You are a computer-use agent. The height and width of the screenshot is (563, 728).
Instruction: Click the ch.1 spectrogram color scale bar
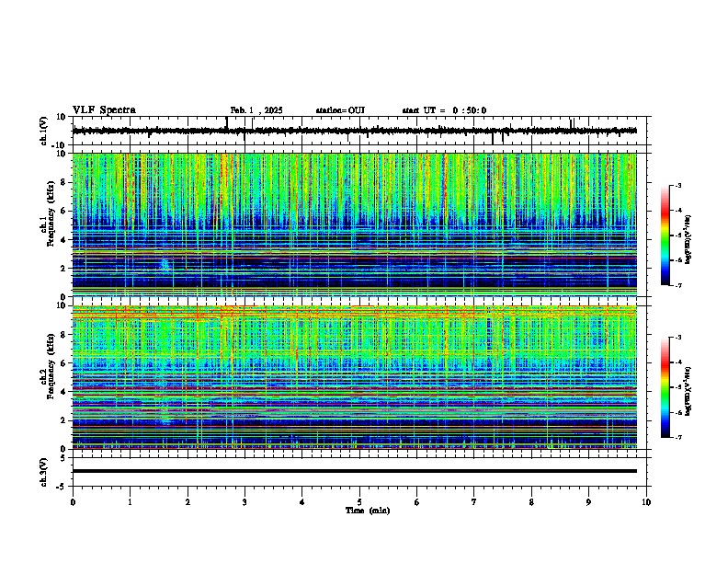pos(665,236)
